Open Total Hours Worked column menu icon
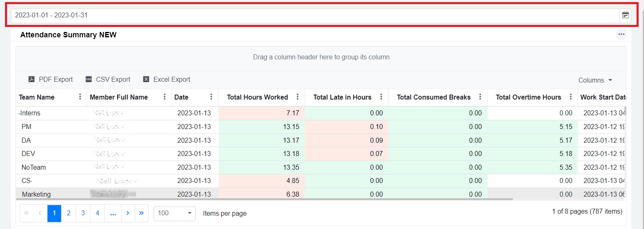The height and width of the screenshot is (229, 644). pyautogui.click(x=298, y=97)
